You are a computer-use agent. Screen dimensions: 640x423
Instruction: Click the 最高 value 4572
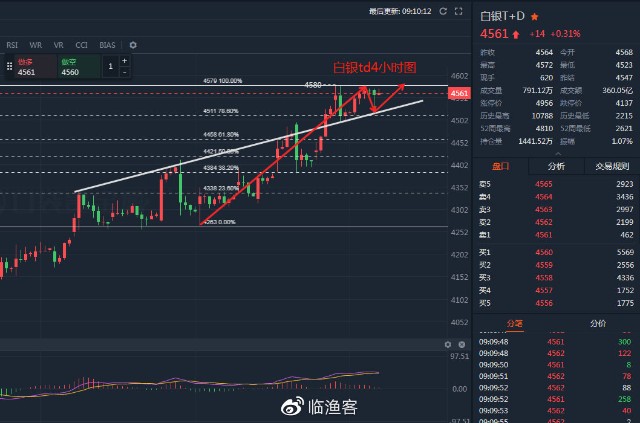click(x=544, y=65)
